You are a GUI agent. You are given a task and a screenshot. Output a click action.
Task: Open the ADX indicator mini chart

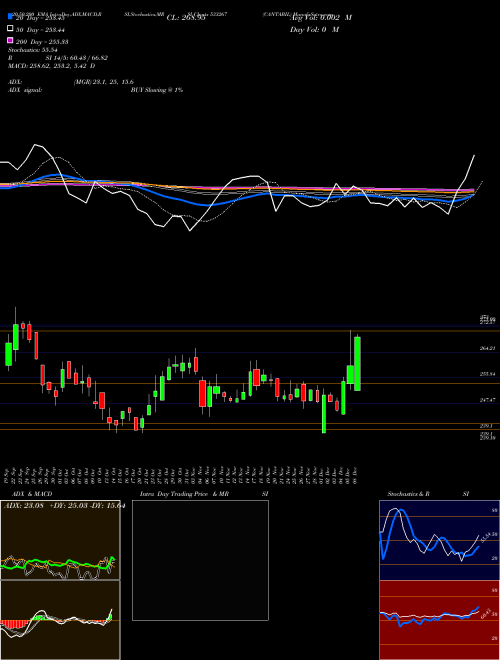(x=60, y=540)
